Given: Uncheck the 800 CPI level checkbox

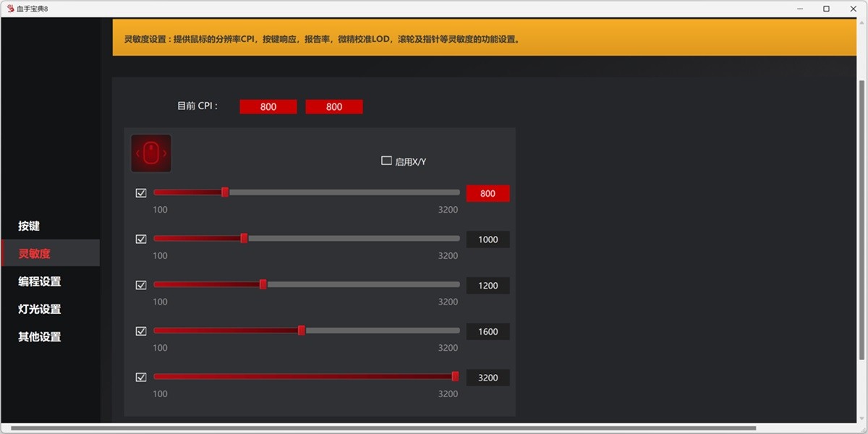Looking at the screenshot, I should [x=141, y=193].
